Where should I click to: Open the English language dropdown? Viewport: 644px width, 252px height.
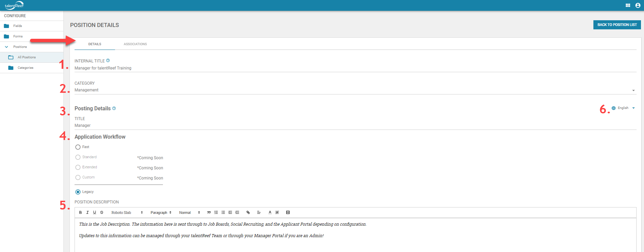[x=623, y=108]
